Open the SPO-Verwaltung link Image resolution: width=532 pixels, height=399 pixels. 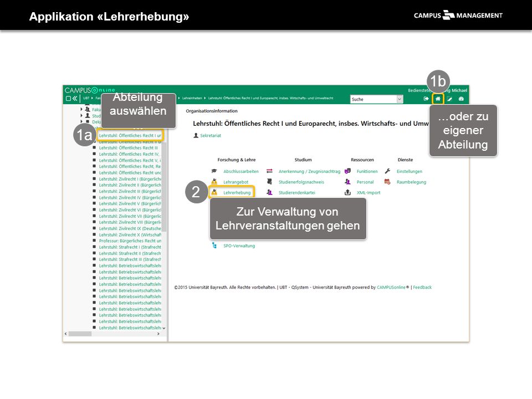click(x=239, y=245)
